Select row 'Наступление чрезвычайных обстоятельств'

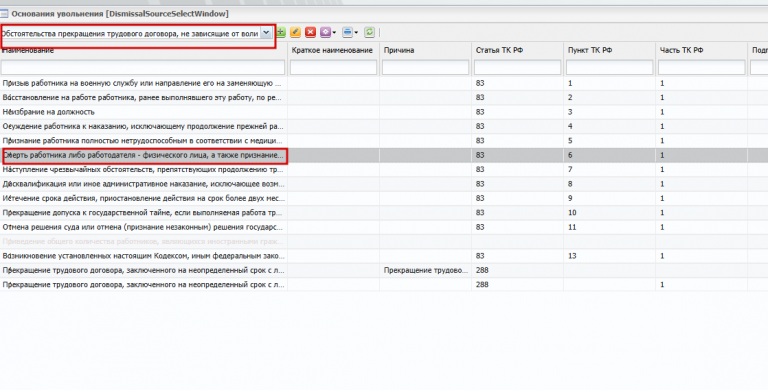[384, 169]
